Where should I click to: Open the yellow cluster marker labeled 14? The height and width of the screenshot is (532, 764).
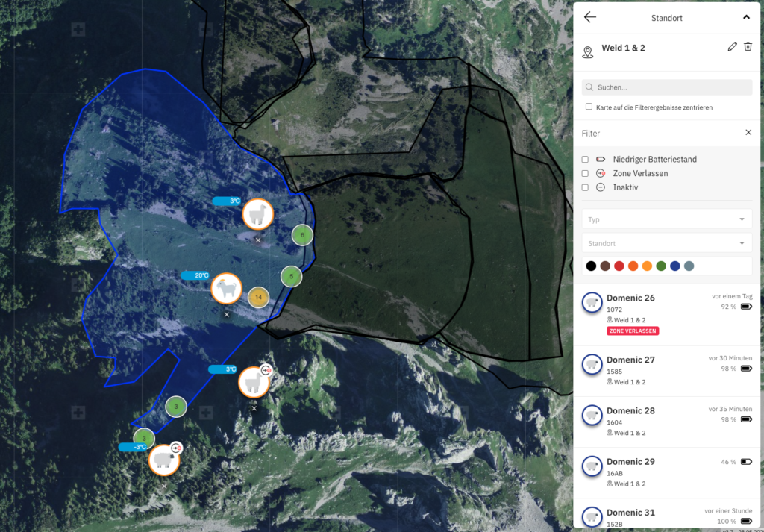[x=258, y=297]
